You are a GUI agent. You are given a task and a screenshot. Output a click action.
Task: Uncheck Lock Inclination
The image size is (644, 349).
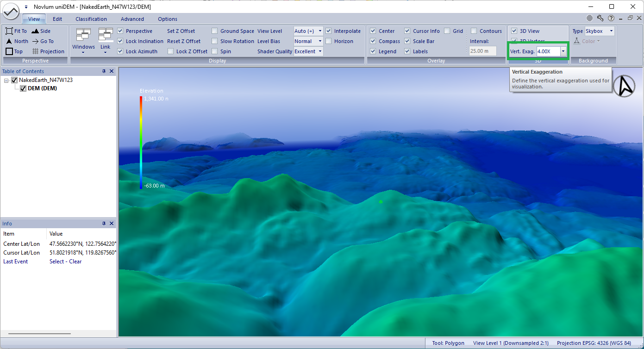coord(120,41)
